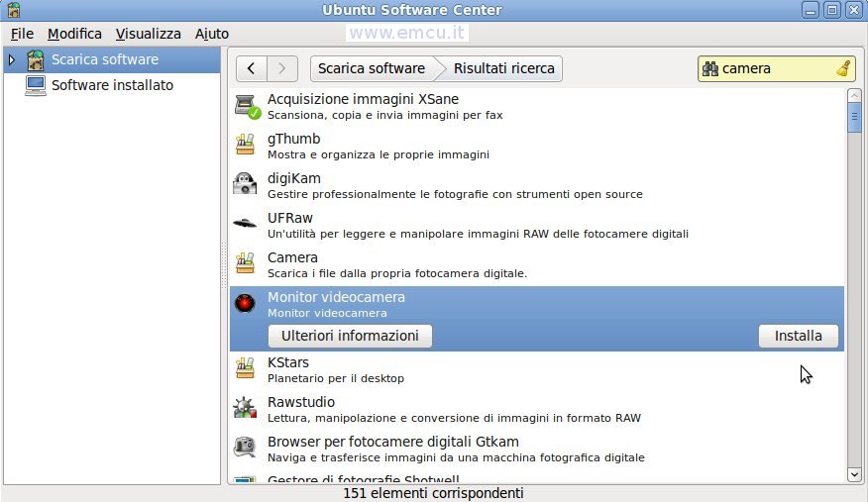Go forward with the right arrow button

click(x=282, y=68)
